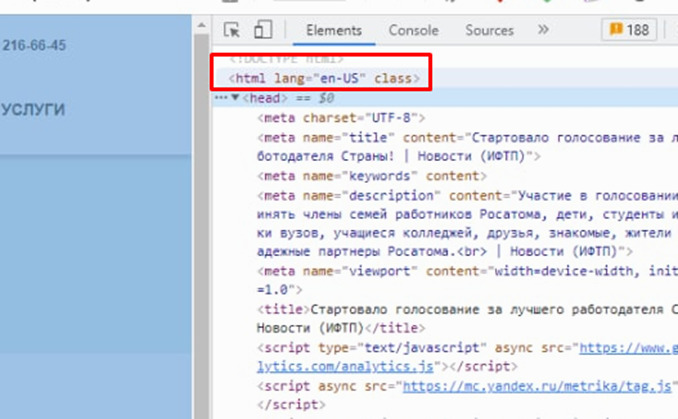Select the title element node

click(x=467, y=319)
